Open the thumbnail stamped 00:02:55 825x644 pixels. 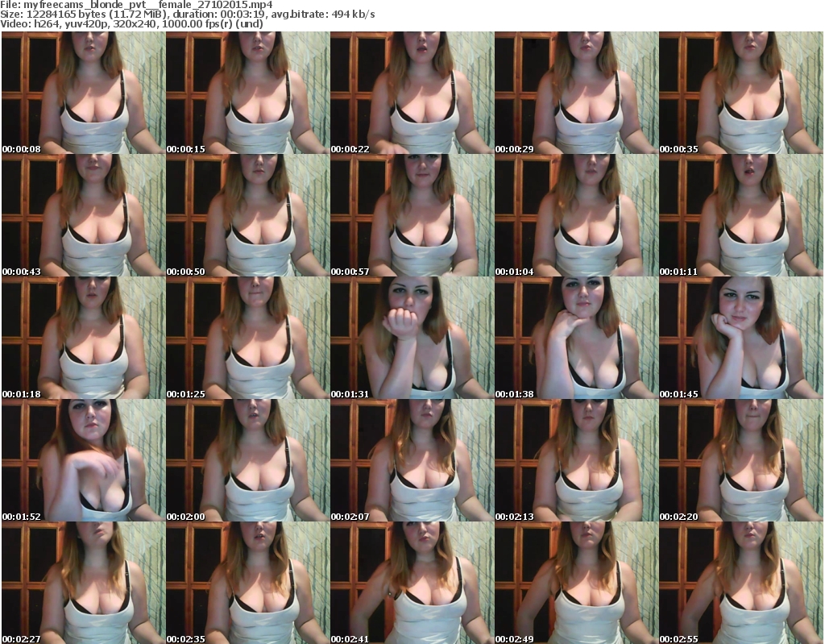tap(741, 583)
